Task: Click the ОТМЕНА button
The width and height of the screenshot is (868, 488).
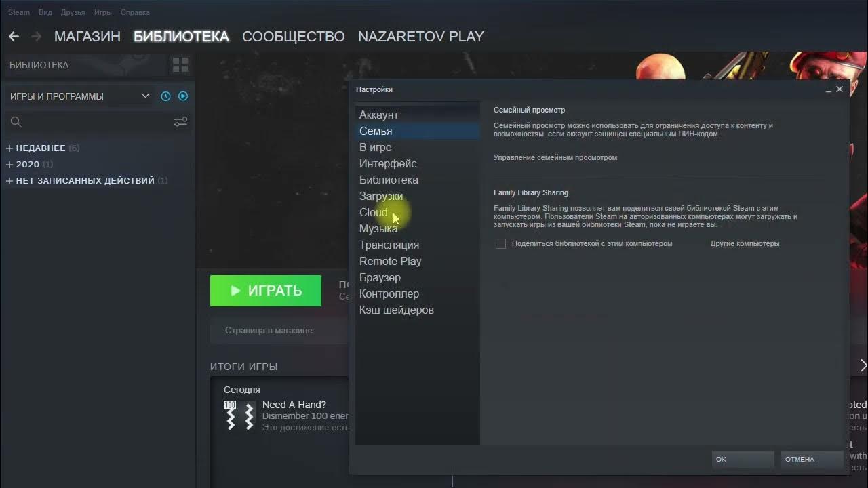Action: tap(812, 459)
